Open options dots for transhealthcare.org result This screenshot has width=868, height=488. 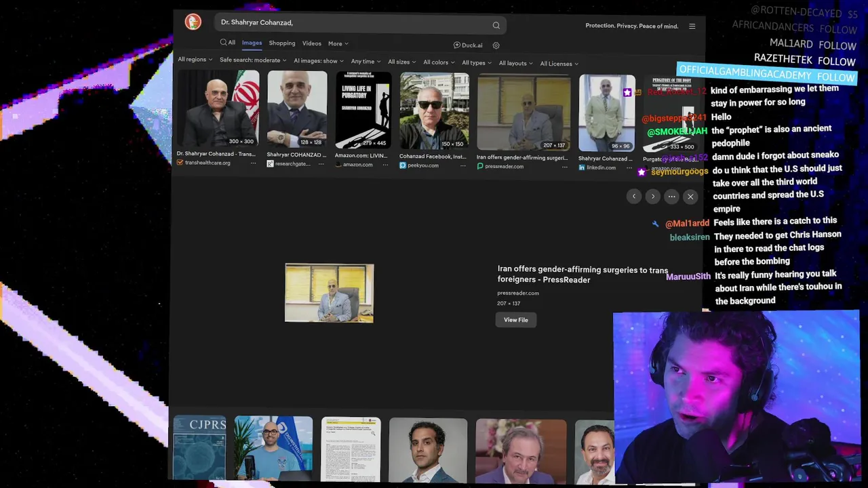pyautogui.click(x=253, y=163)
